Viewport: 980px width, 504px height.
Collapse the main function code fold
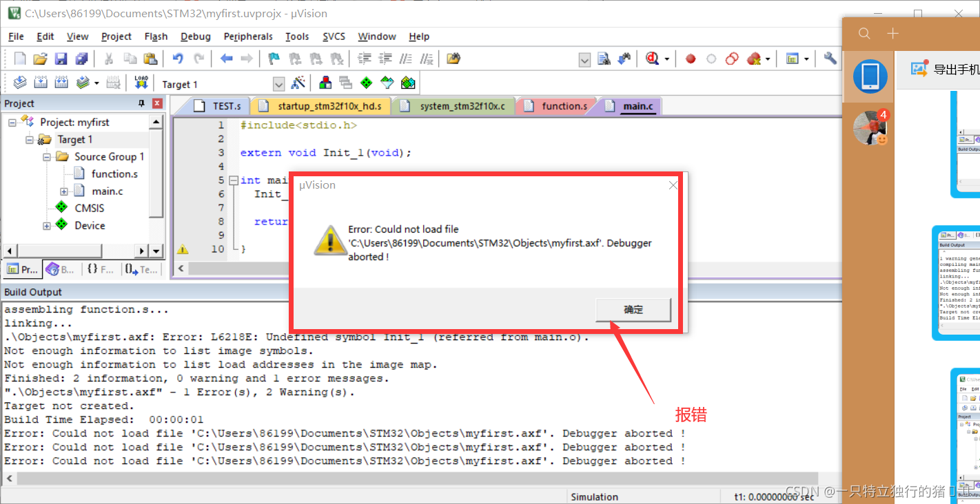(234, 180)
